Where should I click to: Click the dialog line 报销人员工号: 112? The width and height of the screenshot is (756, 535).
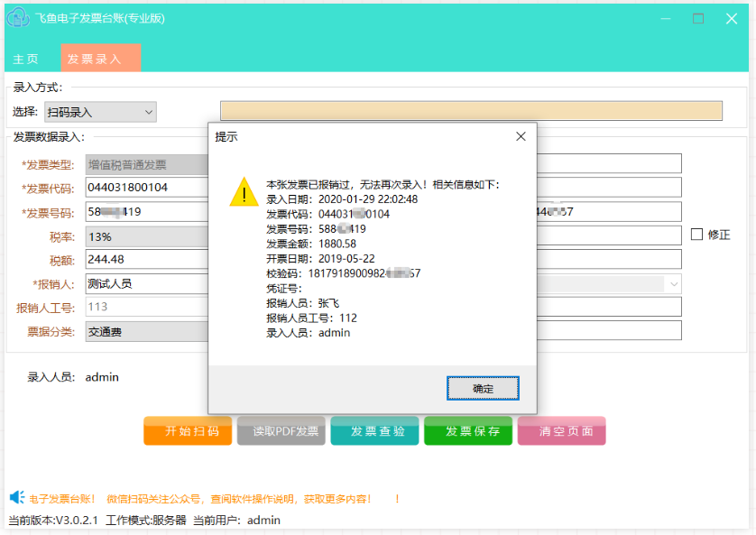[x=311, y=318]
